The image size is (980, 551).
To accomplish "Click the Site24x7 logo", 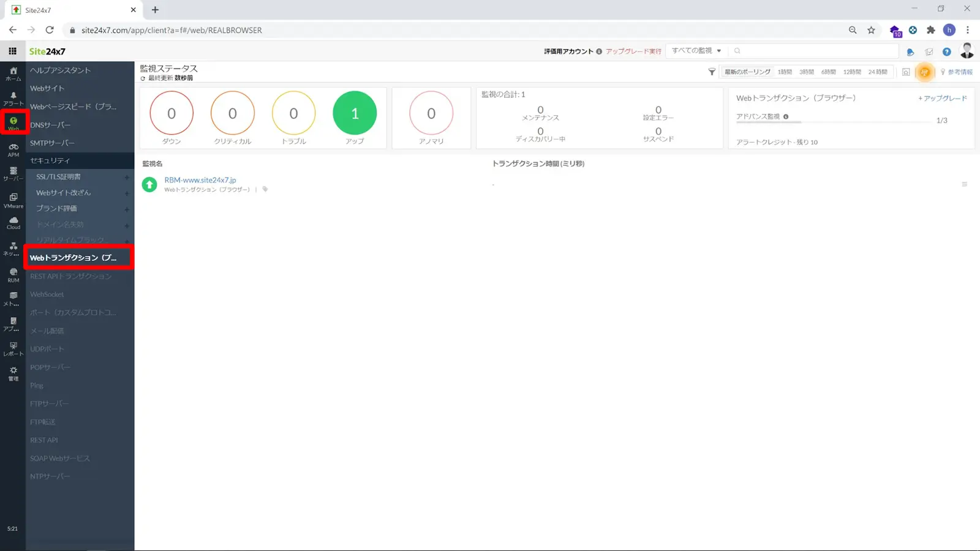I will click(47, 51).
